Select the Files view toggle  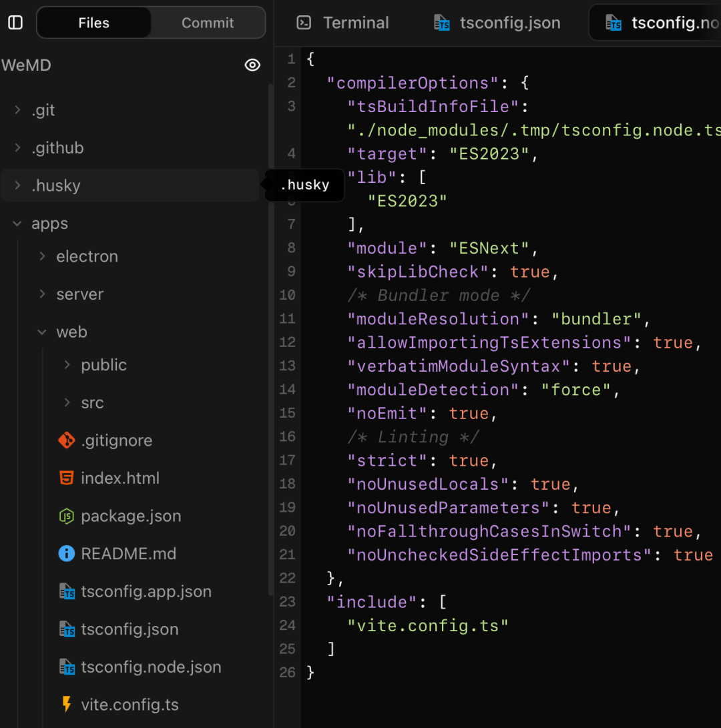coord(93,23)
